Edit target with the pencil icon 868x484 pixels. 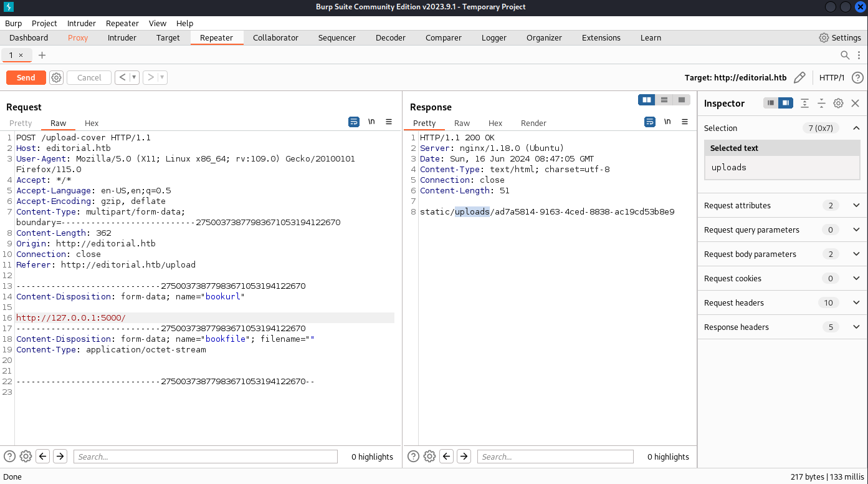point(799,77)
